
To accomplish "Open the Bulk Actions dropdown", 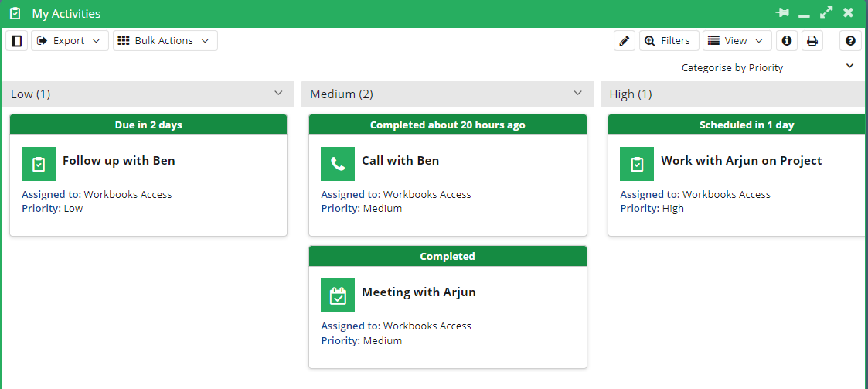I will coord(165,40).
